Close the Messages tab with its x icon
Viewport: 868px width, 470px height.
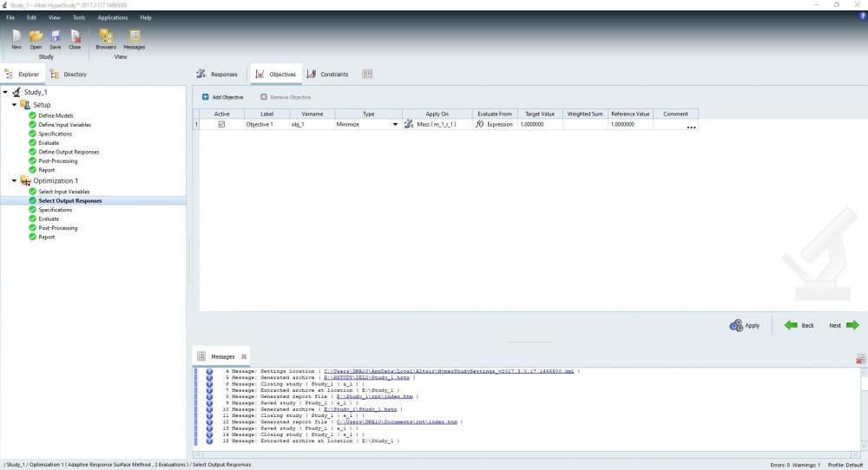click(244, 356)
